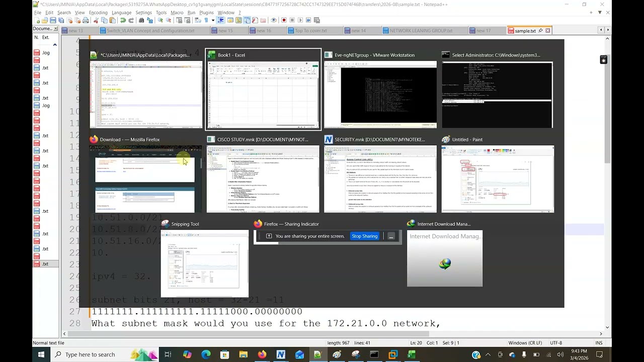644x362 pixels.
Task: Toggle Synchronize vertical scrolling
Action: [x=179, y=20]
